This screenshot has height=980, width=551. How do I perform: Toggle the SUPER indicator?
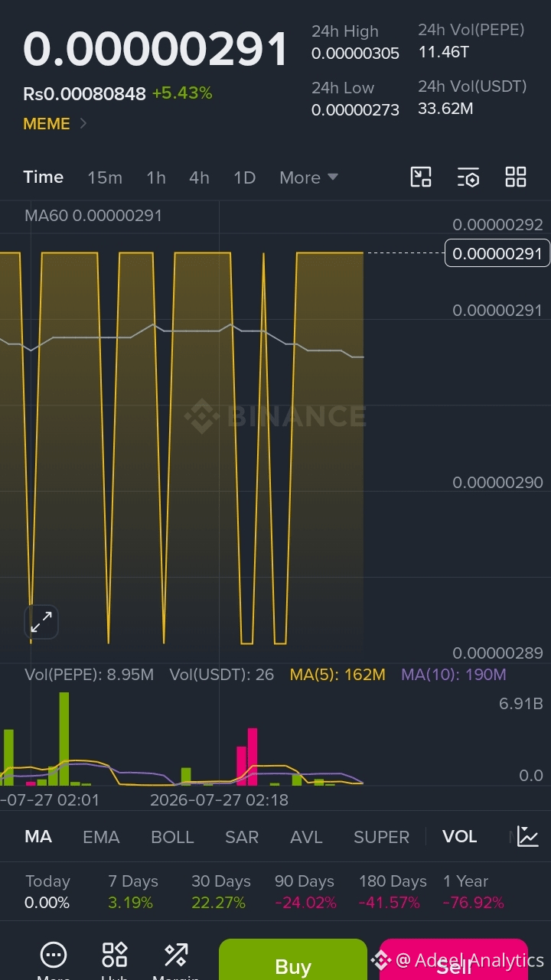pyautogui.click(x=381, y=837)
